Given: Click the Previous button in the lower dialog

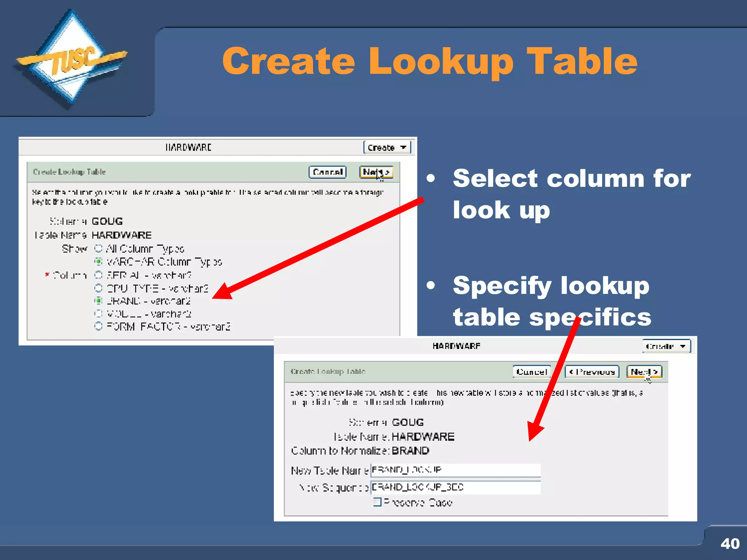Looking at the screenshot, I should pyautogui.click(x=592, y=372).
